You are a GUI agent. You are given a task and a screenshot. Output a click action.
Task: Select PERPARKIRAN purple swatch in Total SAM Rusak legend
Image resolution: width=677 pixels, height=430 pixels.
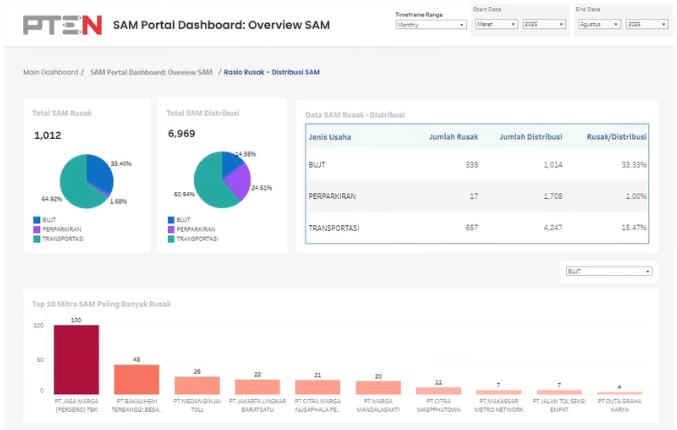37,230
